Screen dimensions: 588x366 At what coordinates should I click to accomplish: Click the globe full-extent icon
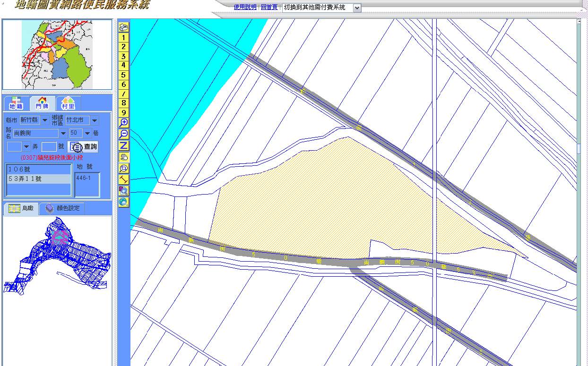coord(123,202)
